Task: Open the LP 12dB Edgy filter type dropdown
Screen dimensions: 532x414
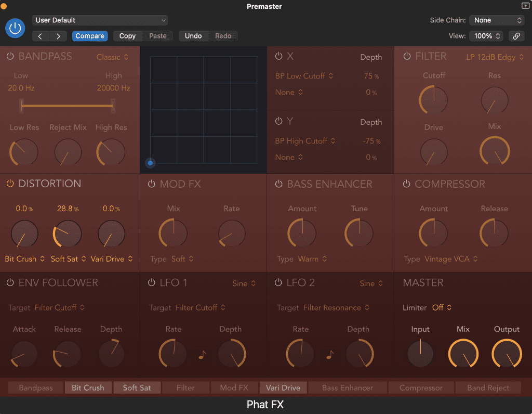Action: (x=495, y=57)
